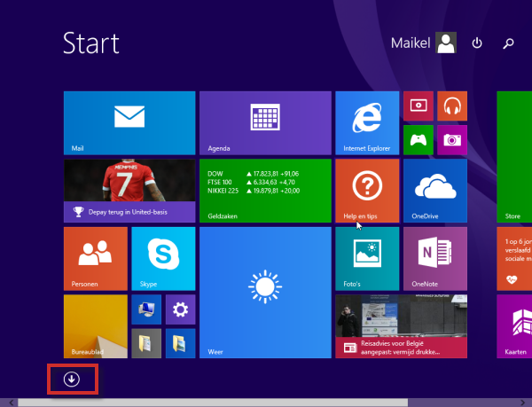Open the PC settings gear tile
The image size is (532, 407).
pos(180,309)
